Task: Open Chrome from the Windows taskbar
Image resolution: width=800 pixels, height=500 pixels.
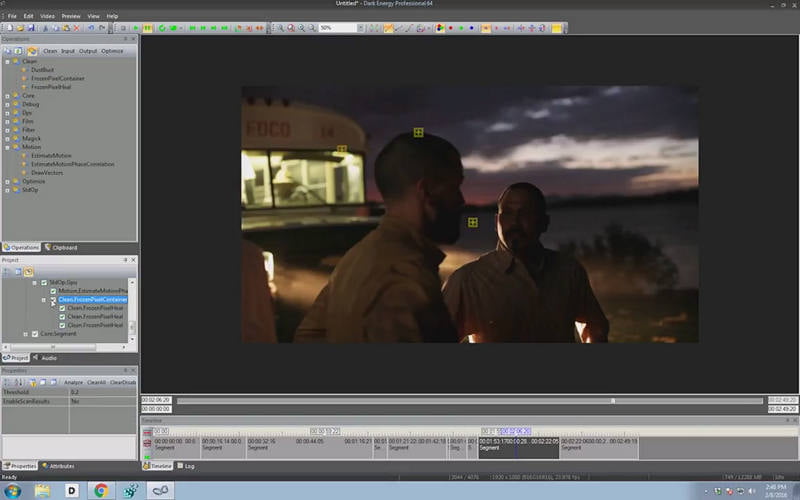Action: 101,490
